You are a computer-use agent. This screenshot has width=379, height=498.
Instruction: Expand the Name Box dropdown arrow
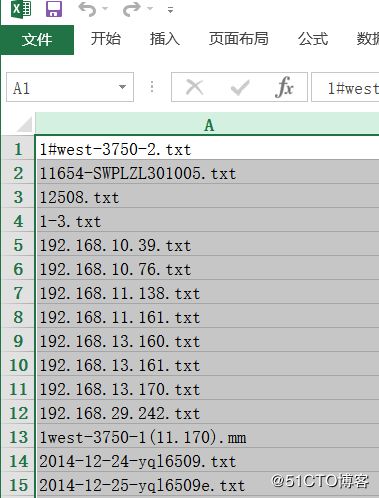pyautogui.click(x=122, y=87)
